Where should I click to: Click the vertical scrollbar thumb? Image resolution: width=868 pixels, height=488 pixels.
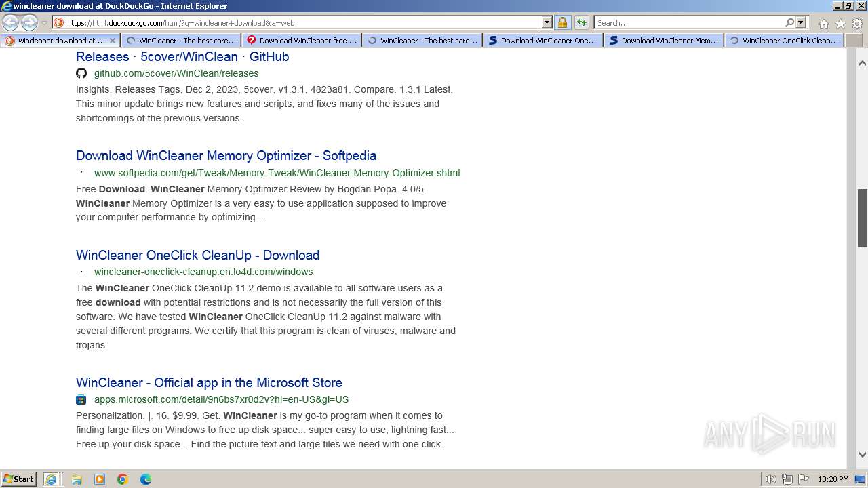pos(863,218)
